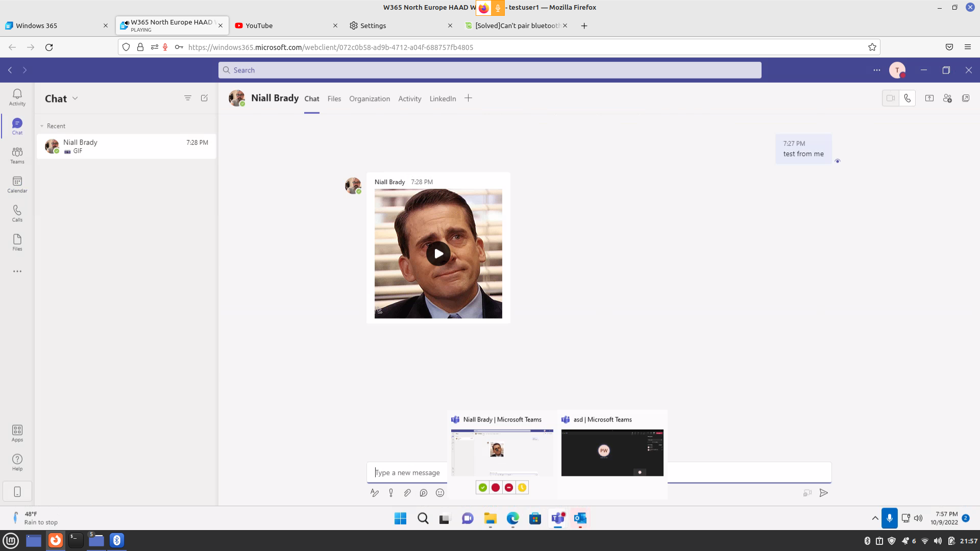Select the Niall Brady conversation
This screenshot has height=551, width=980.
pyautogui.click(x=127, y=146)
